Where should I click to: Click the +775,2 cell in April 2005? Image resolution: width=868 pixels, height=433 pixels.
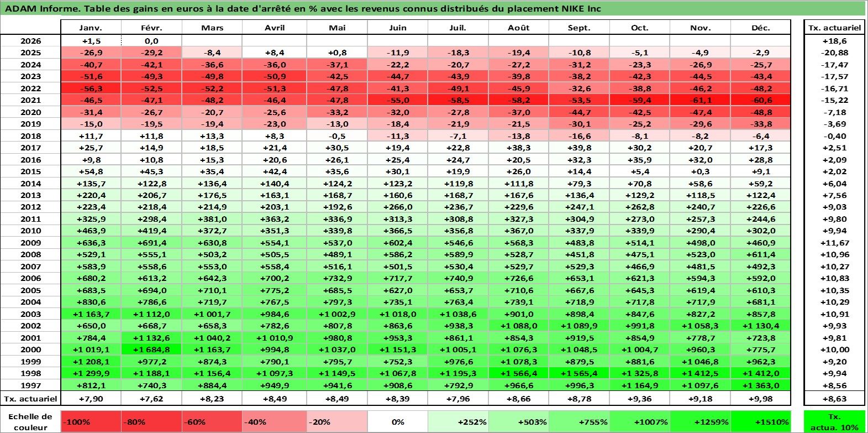point(275,290)
